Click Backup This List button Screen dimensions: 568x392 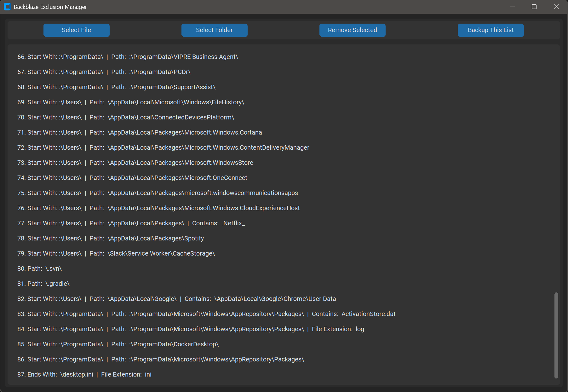tap(491, 30)
